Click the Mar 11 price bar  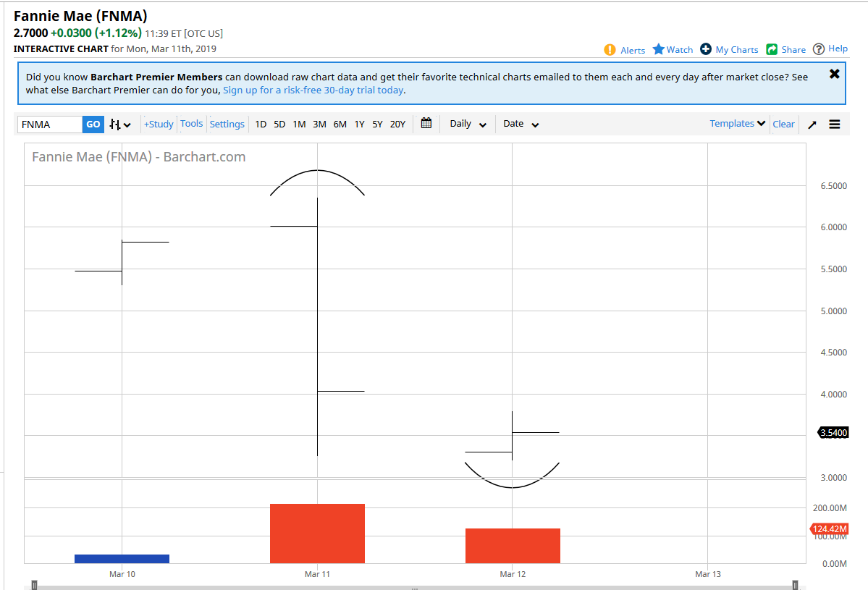click(x=317, y=326)
